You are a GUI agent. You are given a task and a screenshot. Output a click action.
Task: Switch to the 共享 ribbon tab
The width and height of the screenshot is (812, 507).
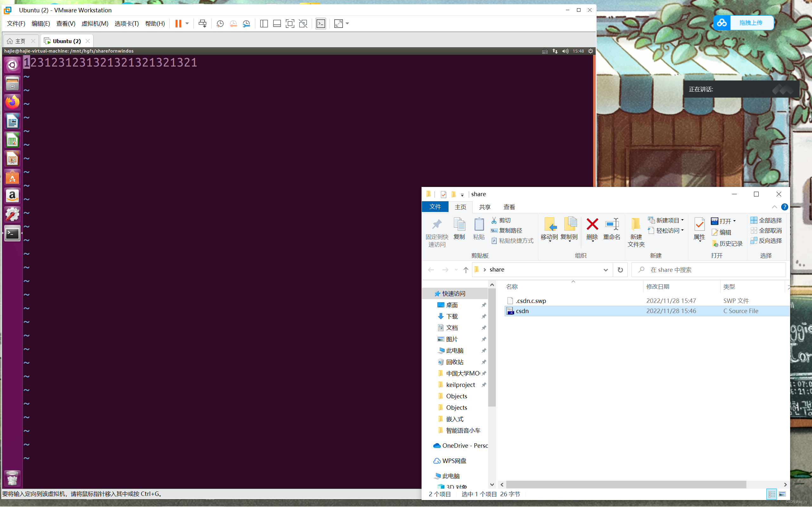tap(485, 207)
